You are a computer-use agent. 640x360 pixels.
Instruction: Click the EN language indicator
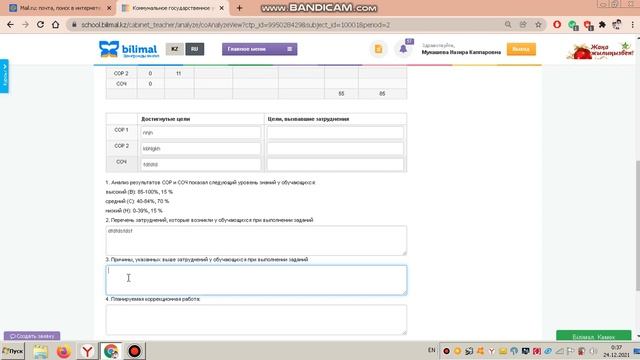point(431,350)
